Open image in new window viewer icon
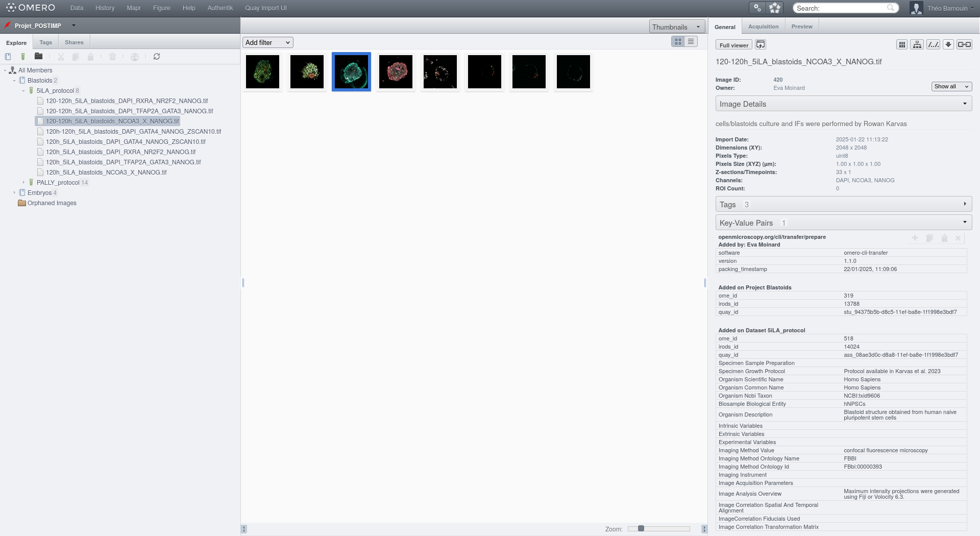980x536 pixels. [760, 45]
